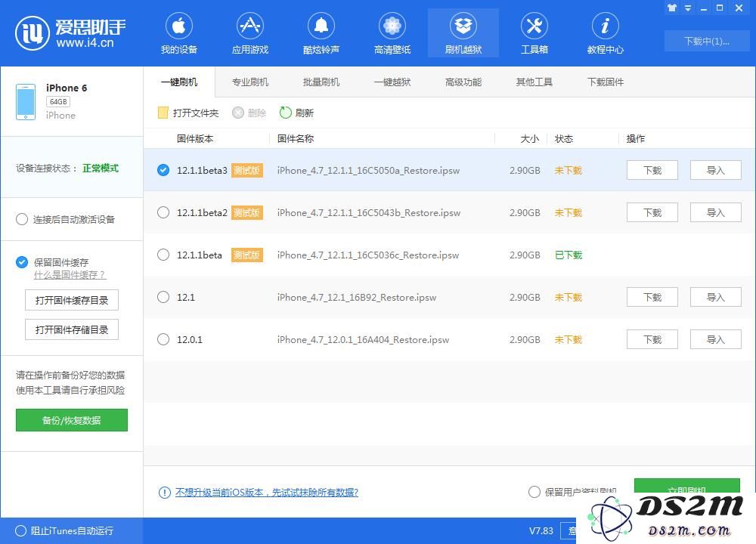The width and height of the screenshot is (756, 544).
Task: Switch to the 下载固件 tab
Action: [x=605, y=82]
